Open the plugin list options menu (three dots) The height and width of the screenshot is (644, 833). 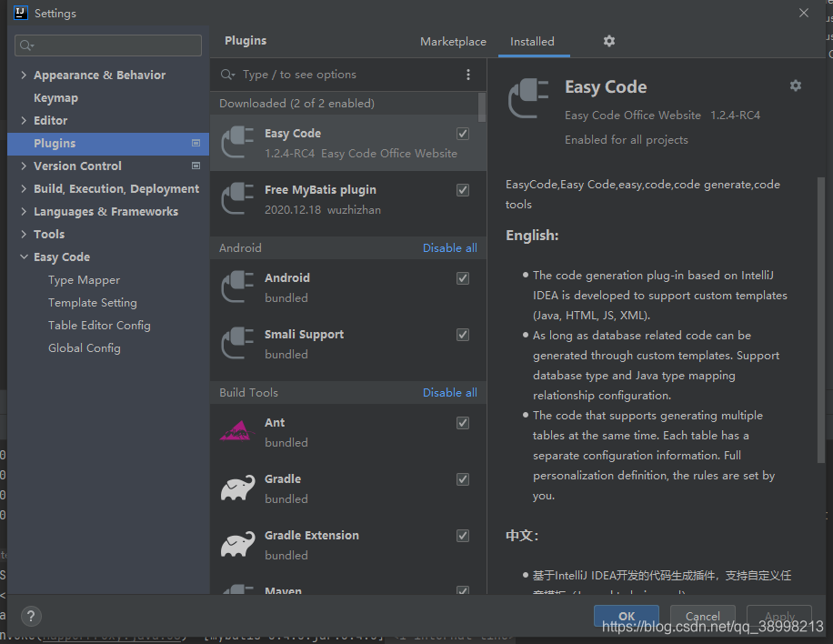point(468,75)
